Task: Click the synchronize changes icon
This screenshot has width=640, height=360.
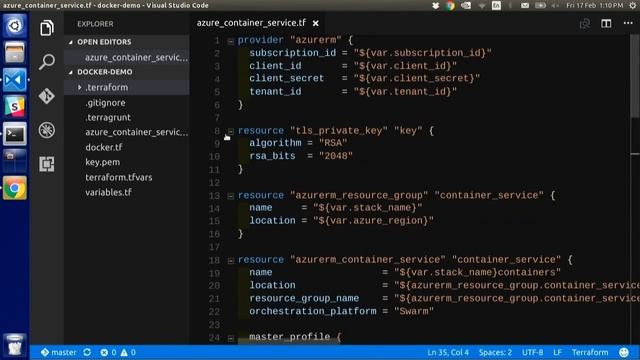Action: (87, 352)
